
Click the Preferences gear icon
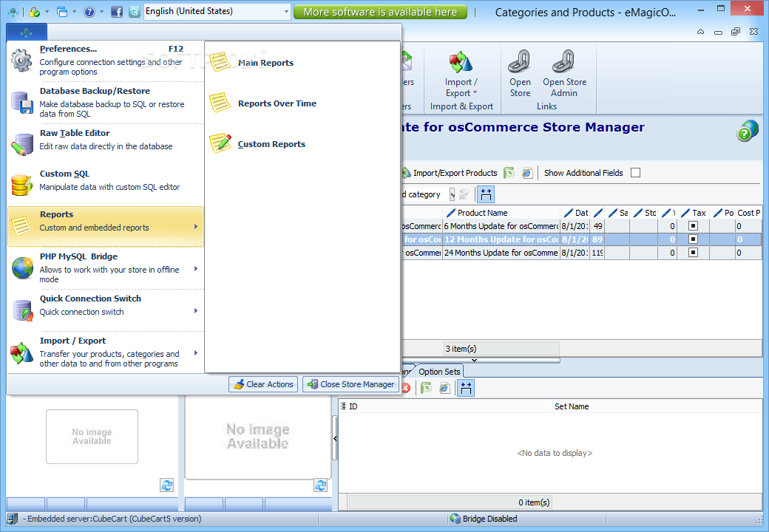click(x=21, y=61)
